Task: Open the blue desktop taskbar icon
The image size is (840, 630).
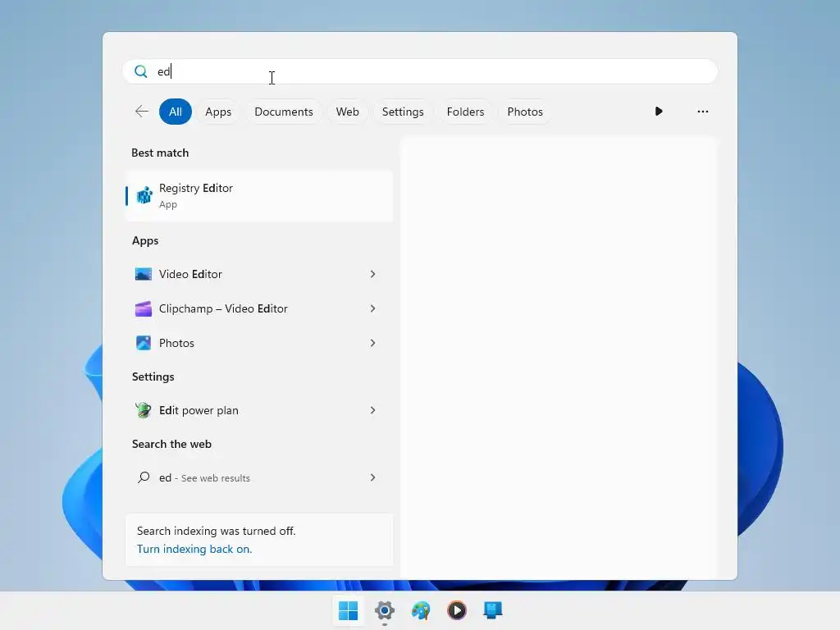Action: pyautogui.click(x=493, y=610)
